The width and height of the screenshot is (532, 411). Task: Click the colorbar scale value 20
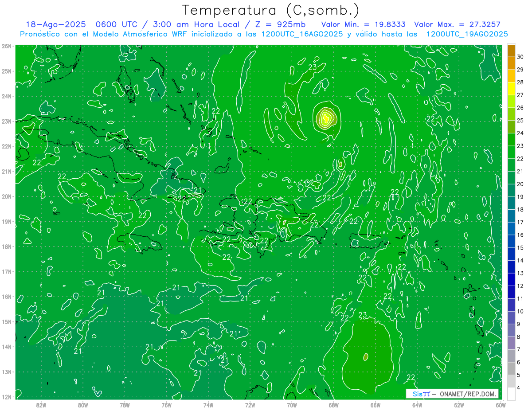click(520, 184)
